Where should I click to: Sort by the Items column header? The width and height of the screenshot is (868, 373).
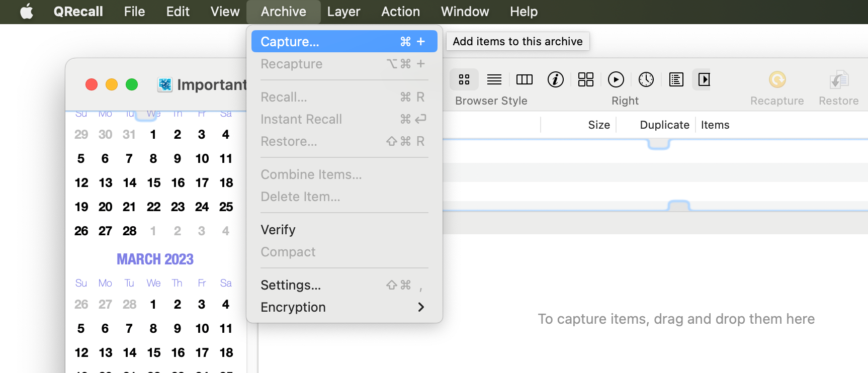tap(715, 125)
